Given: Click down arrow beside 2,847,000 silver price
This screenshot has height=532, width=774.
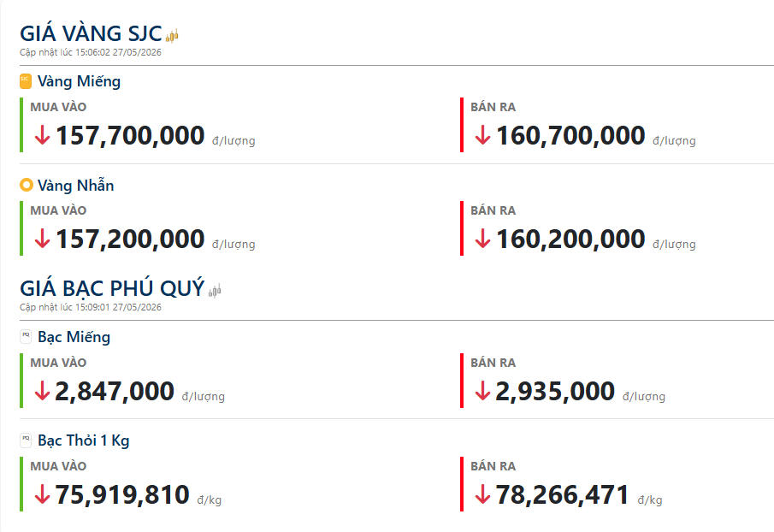Looking at the screenshot, I should pos(43,390).
